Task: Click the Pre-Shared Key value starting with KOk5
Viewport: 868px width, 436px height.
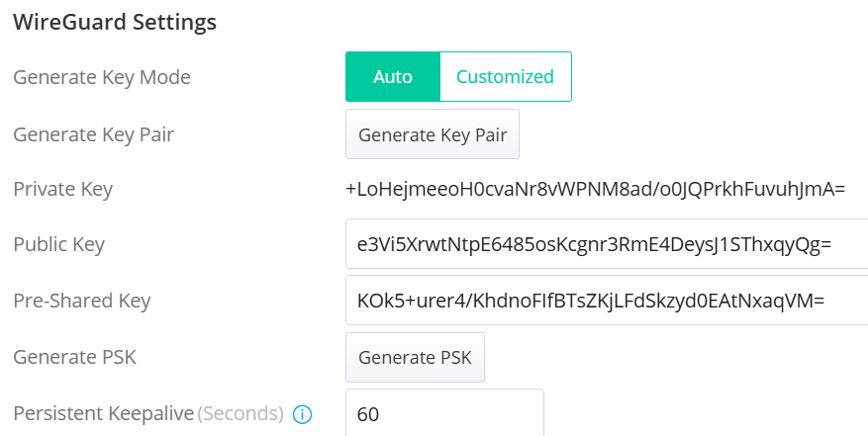Action: pos(591,300)
